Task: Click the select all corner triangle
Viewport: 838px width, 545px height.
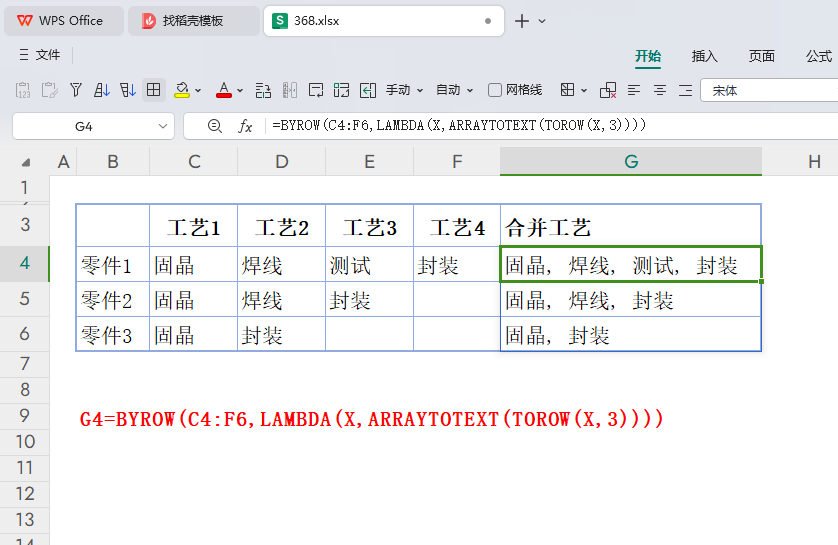Action: coord(25,162)
